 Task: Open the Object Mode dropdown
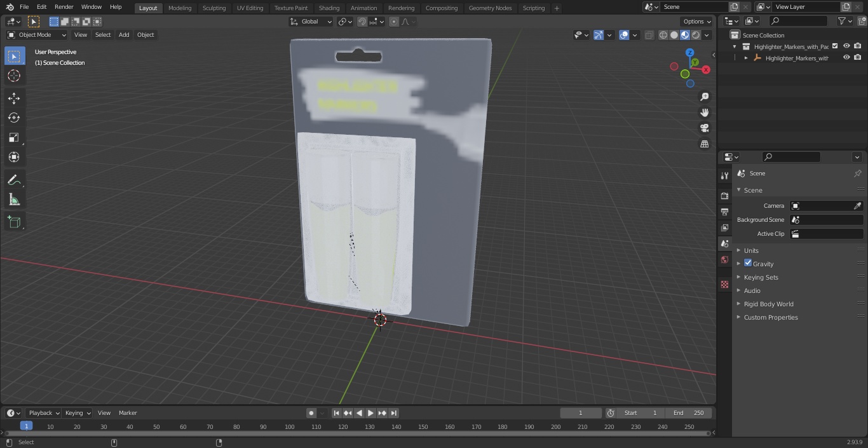[x=37, y=35]
